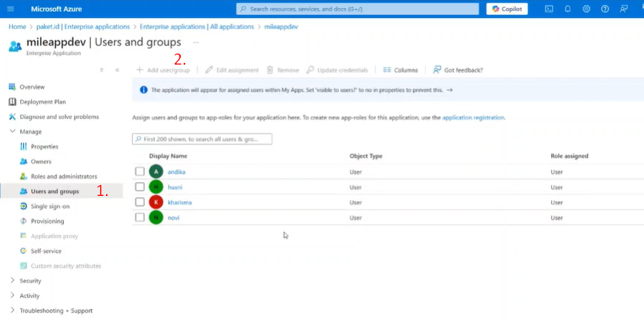Click Microsoft Azure logo text
Screen dimensions: 644x320
pos(56,9)
